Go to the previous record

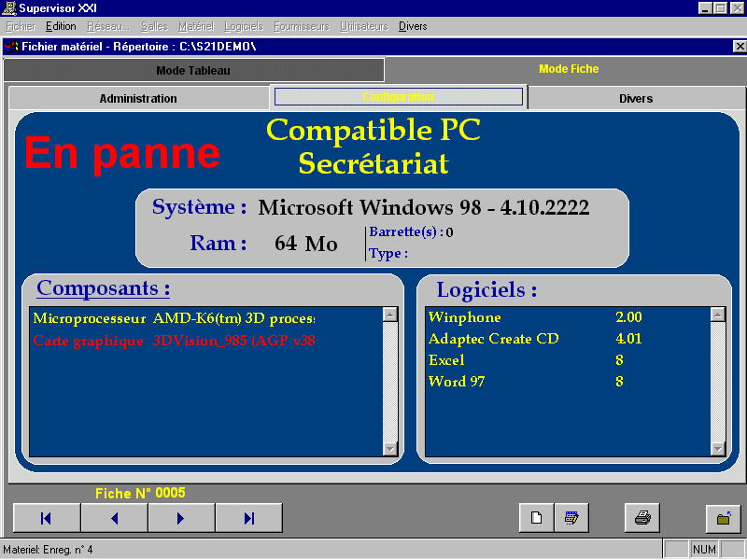coord(114,518)
